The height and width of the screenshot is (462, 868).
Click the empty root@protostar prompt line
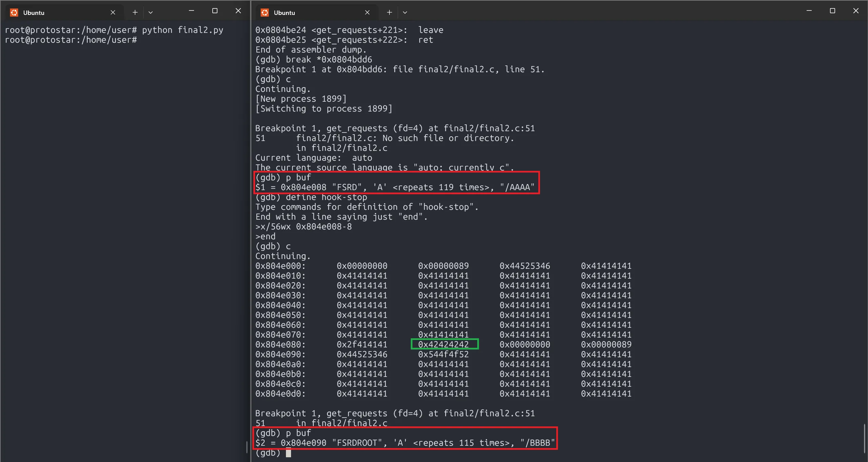click(x=71, y=40)
